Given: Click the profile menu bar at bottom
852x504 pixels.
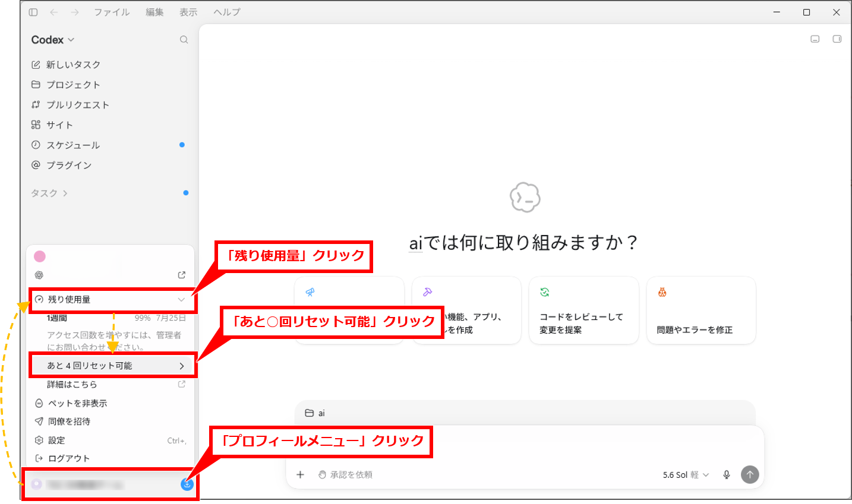Looking at the screenshot, I should point(111,484).
